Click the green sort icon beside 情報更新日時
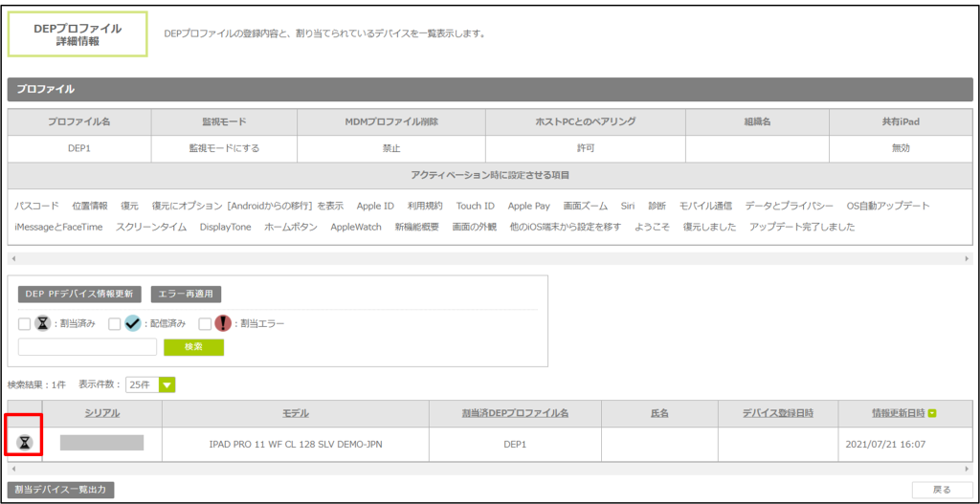This screenshot has height=504, width=980. tap(932, 413)
